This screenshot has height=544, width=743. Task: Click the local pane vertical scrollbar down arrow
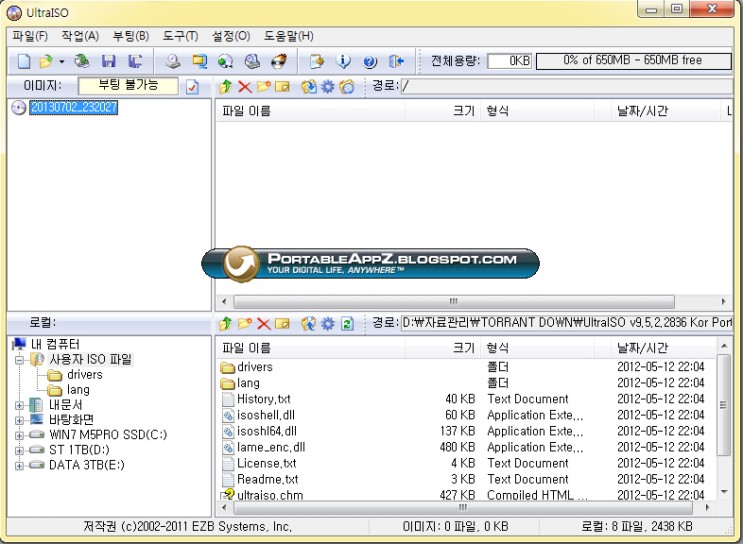coord(724,491)
